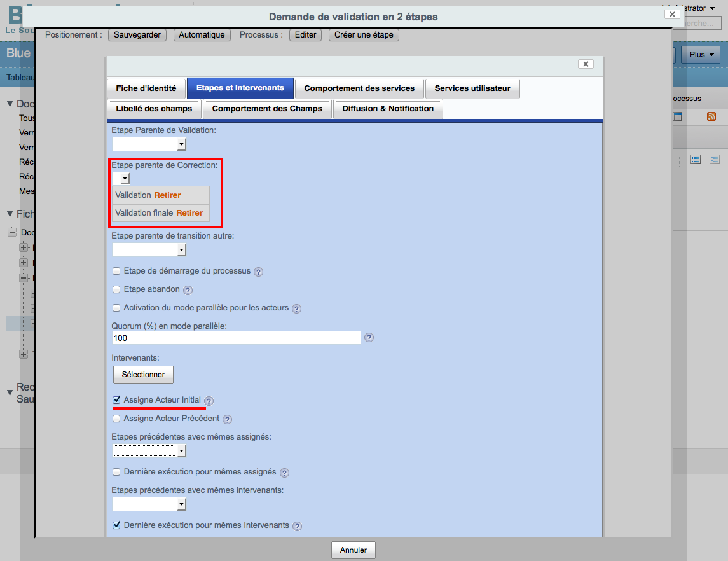Uncheck Assigne Acteur Initial

point(116,400)
